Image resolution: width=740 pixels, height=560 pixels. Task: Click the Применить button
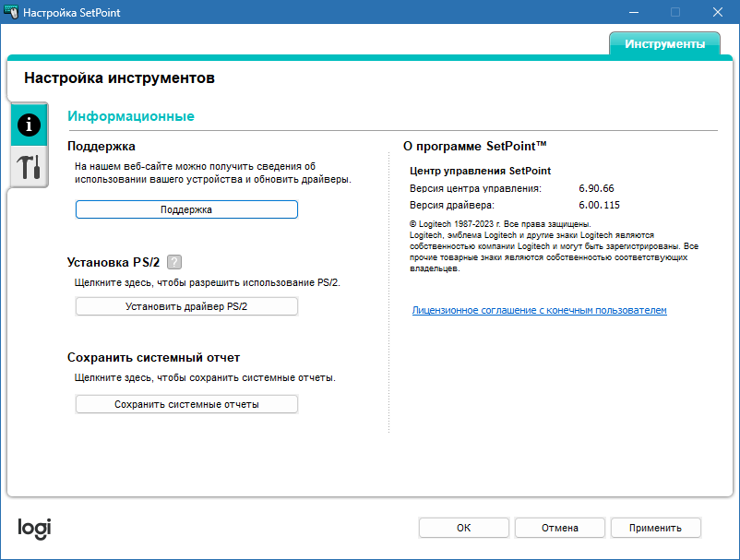[655, 528]
